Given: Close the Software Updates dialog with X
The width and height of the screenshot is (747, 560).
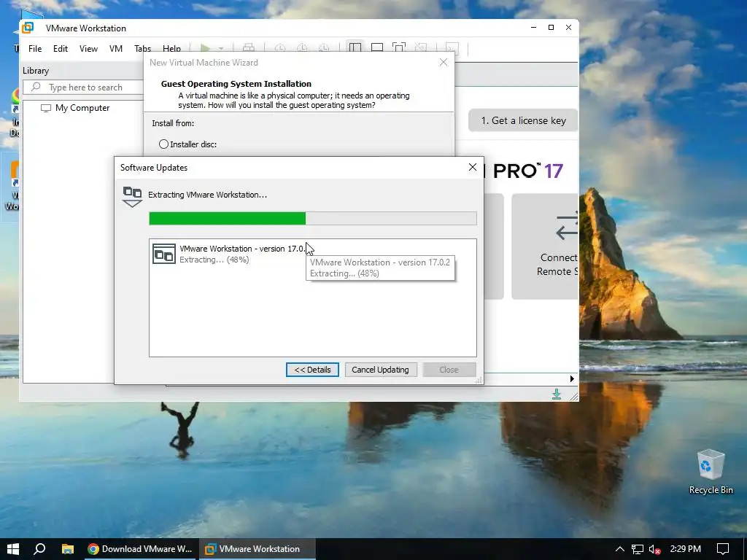Looking at the screenshot, I should [473, 167].
